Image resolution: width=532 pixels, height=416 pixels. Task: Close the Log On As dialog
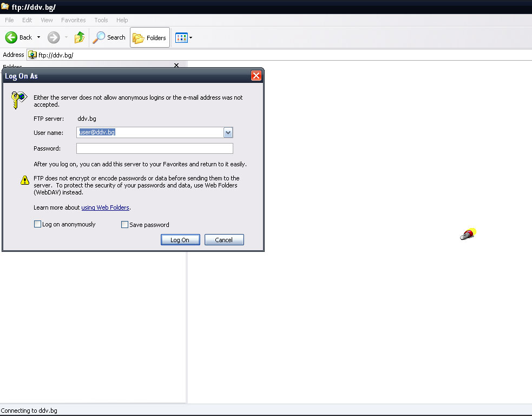click(x=256, y=76)
